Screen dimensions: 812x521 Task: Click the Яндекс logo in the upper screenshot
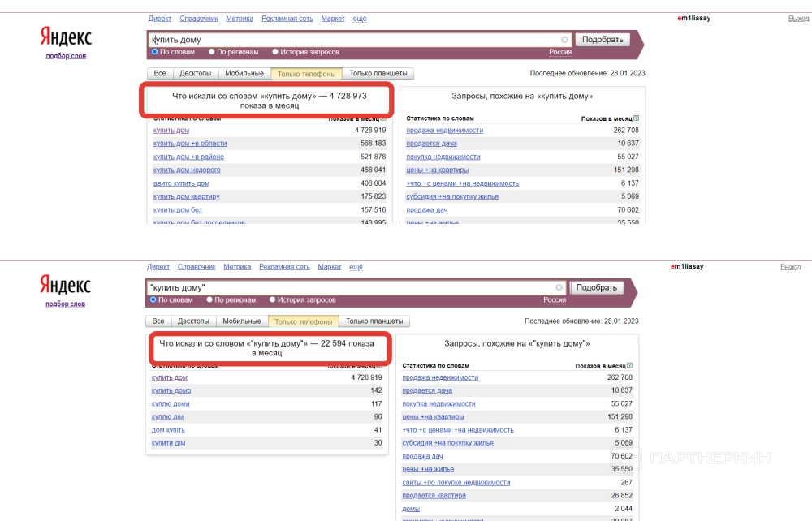click(66, 37)
